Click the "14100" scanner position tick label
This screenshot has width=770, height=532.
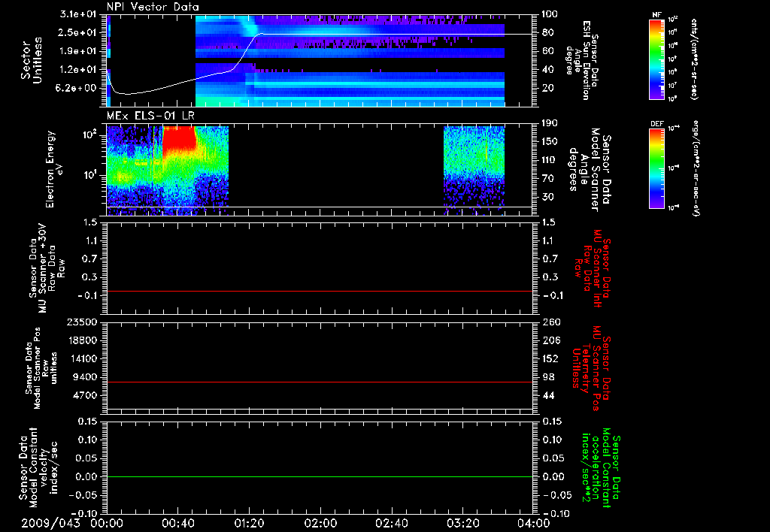(83, 358)
